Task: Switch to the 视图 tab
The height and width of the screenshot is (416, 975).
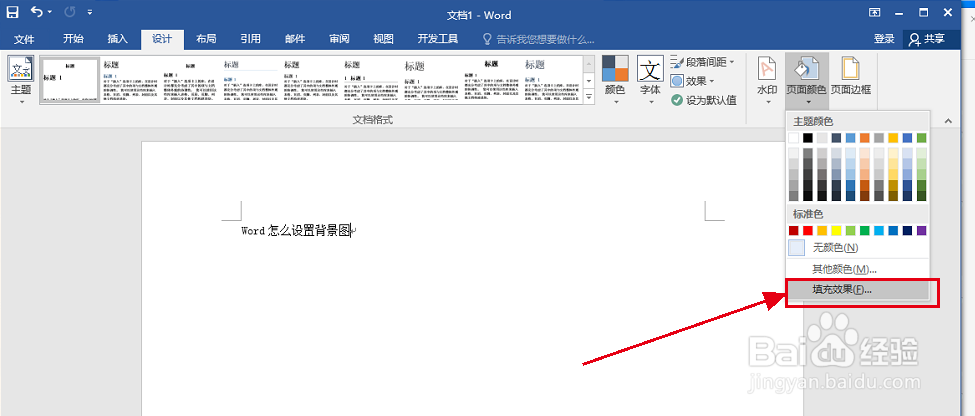Action: [x=383, y=39]
